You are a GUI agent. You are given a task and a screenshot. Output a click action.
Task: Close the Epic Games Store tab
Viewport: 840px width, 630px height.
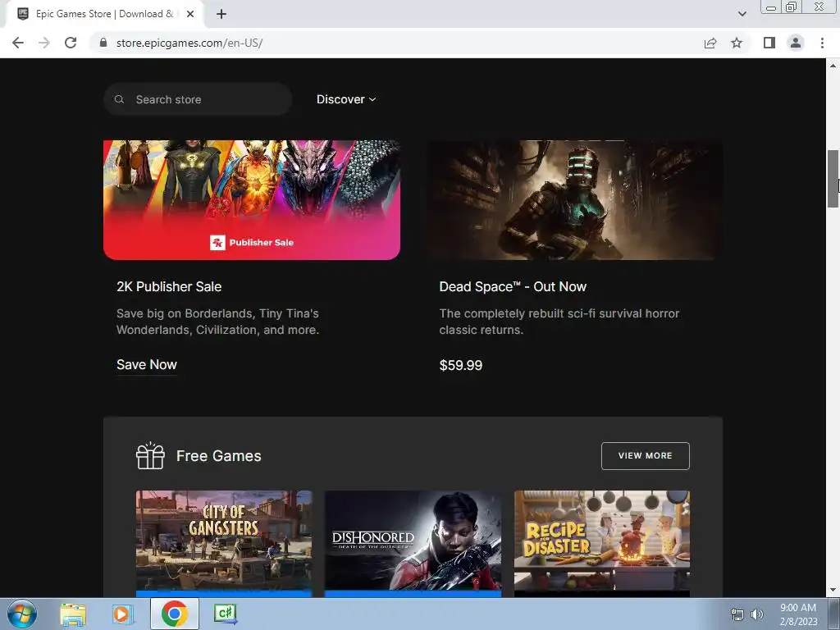click(x=190, y=14)
